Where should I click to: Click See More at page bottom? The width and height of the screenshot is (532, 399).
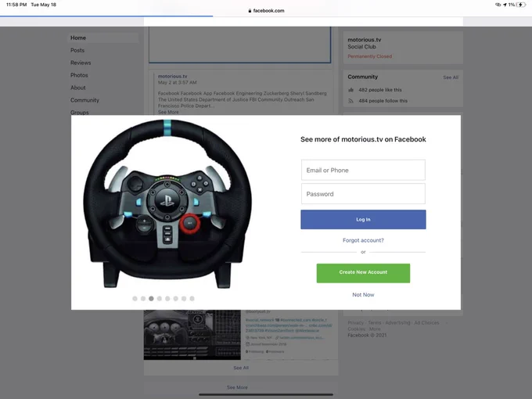(237, 387)
